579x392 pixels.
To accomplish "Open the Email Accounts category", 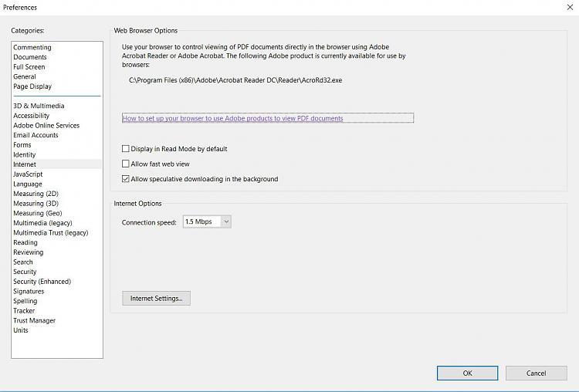I will pyautogui.click(x=36, y=135).
